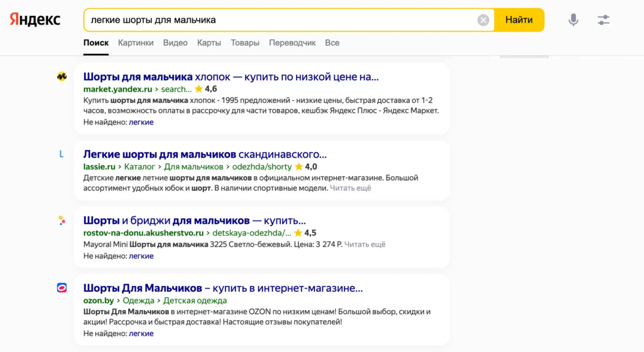Click snippet text with Светло-бежевый price 3 274 Р

pyautogui.click(x=212, y=244)
